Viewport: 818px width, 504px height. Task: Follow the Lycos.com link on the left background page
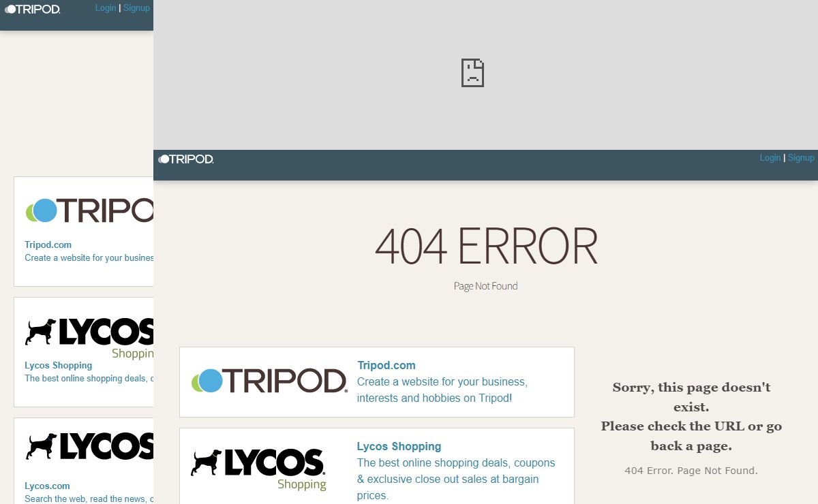click(x=47, y=486)
